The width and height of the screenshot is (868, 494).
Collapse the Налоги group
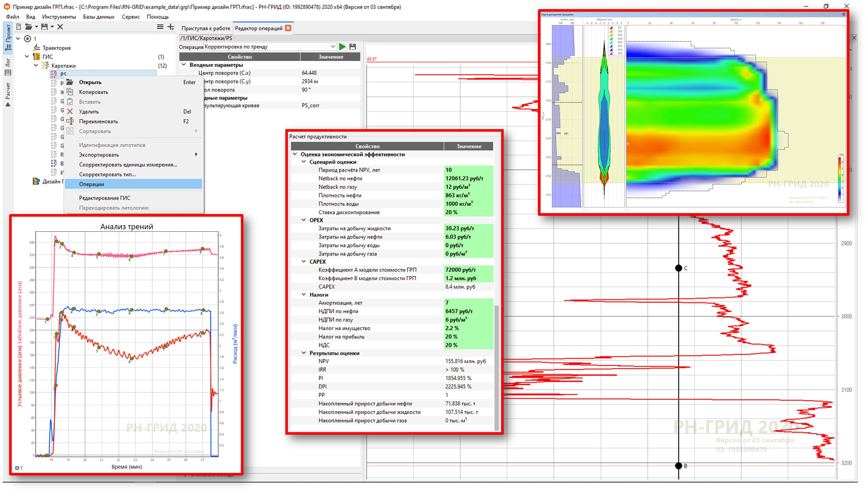point(304,294)
